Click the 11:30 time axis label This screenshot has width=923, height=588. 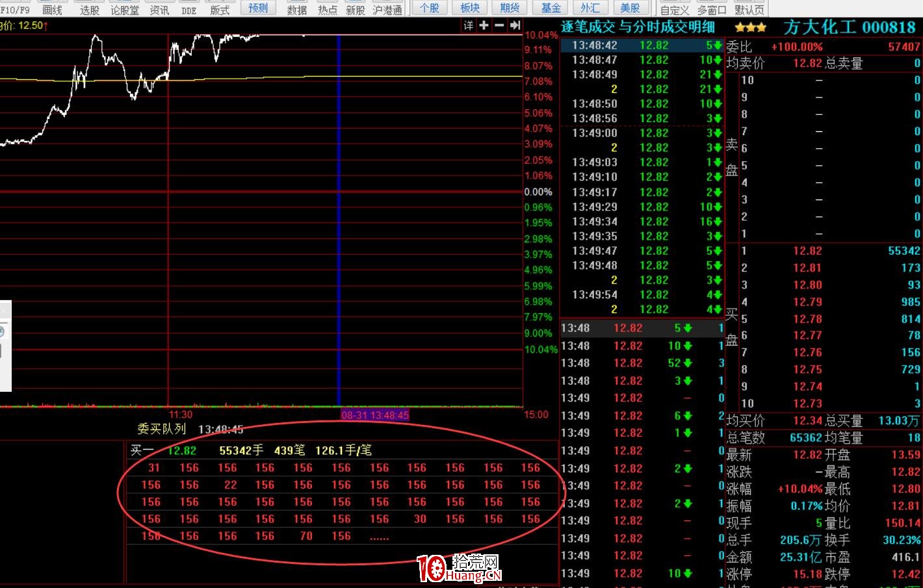181,415
